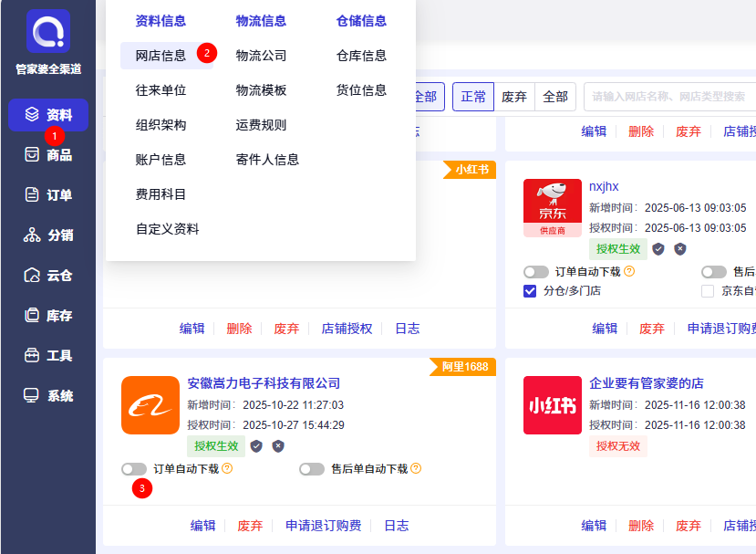Click the 小红书 red store logo
756x554 pixels.
coord(553,405)
